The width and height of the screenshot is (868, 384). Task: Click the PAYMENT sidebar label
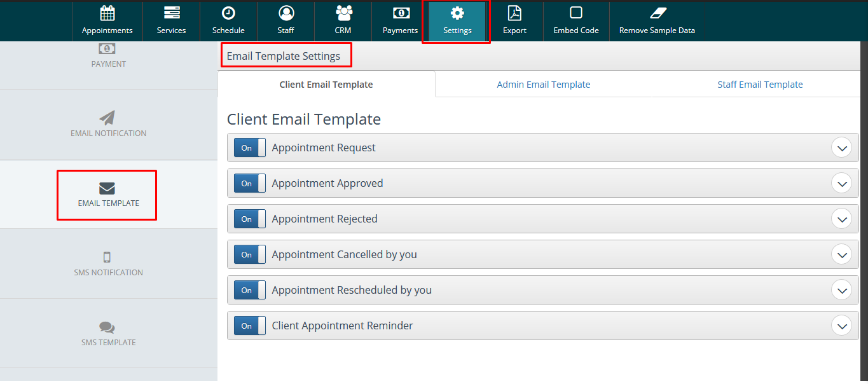click(x=109, y=64)
